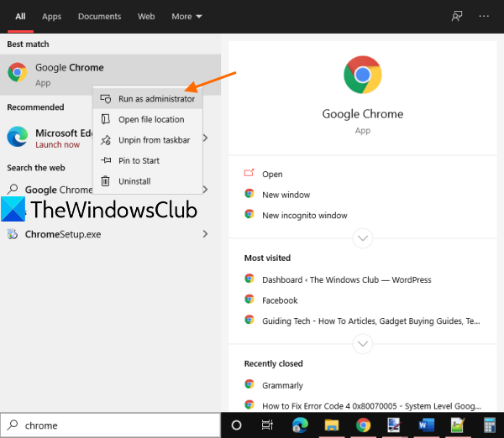Select Unpin from taskbar option
The image size is (504, 438).
[148, 140]
